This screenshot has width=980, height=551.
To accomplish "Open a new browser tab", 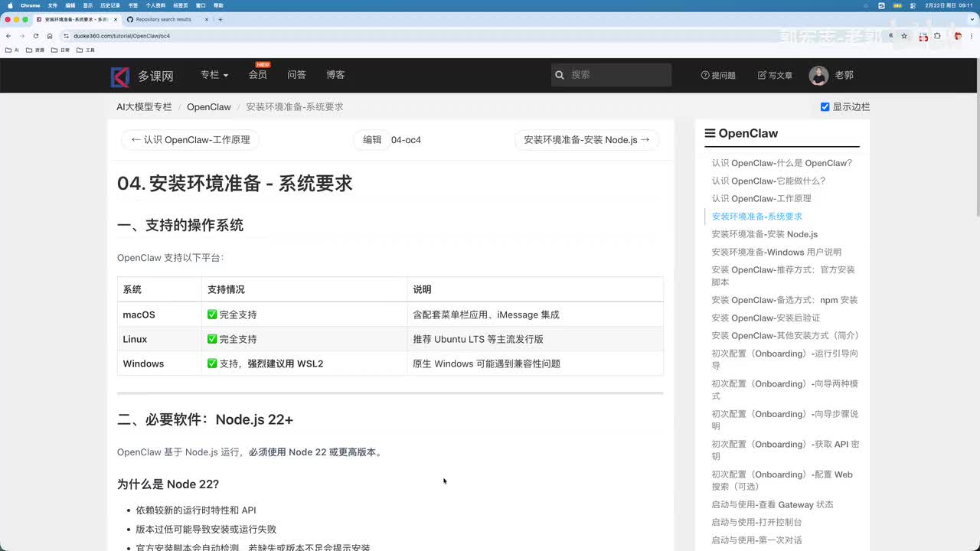I will point(220,19).
